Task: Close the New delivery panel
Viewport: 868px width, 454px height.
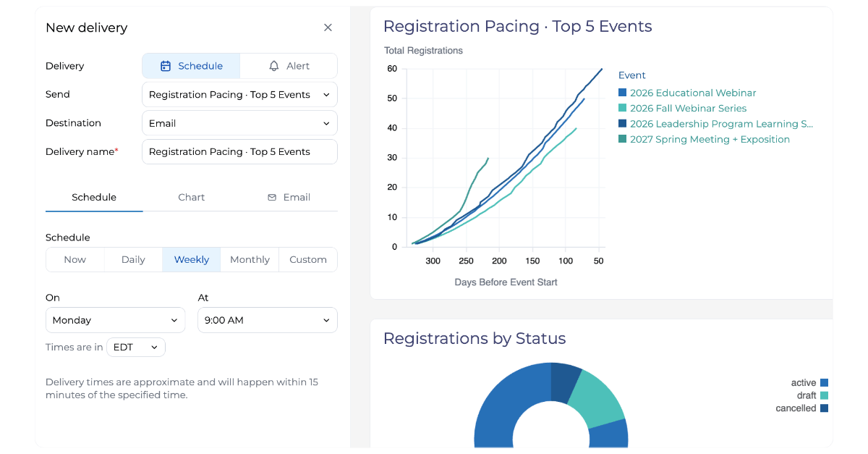Action: pyautogui.click(x=328, y=28)
